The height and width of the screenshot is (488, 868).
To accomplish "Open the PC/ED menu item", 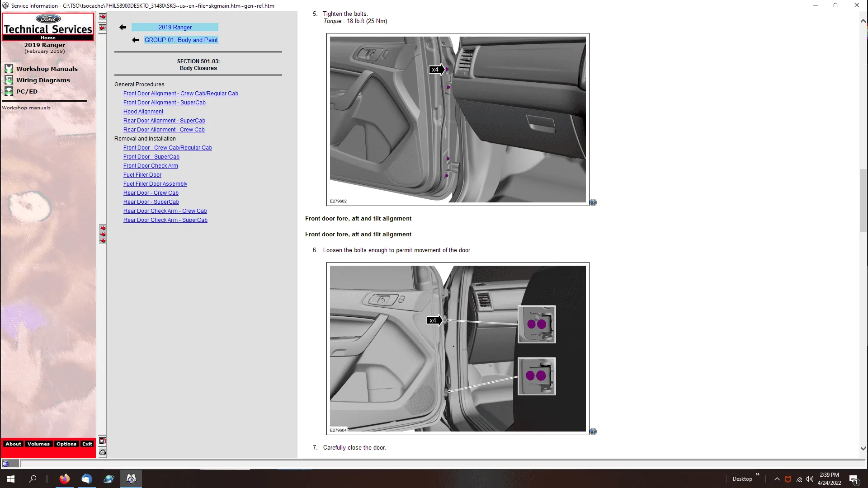I will (x=27, y=92).
